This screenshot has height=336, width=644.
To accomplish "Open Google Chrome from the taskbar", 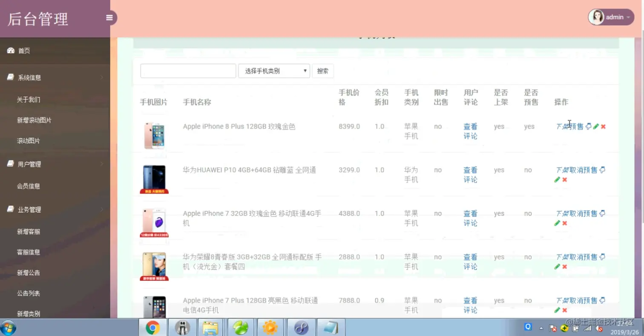I will [x=152, y=327].
